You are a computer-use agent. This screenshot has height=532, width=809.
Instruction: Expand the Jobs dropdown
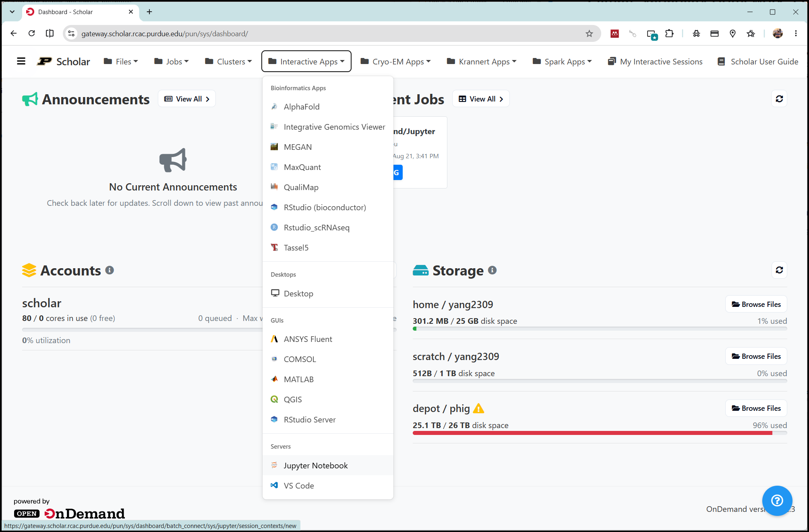point(172,62)
